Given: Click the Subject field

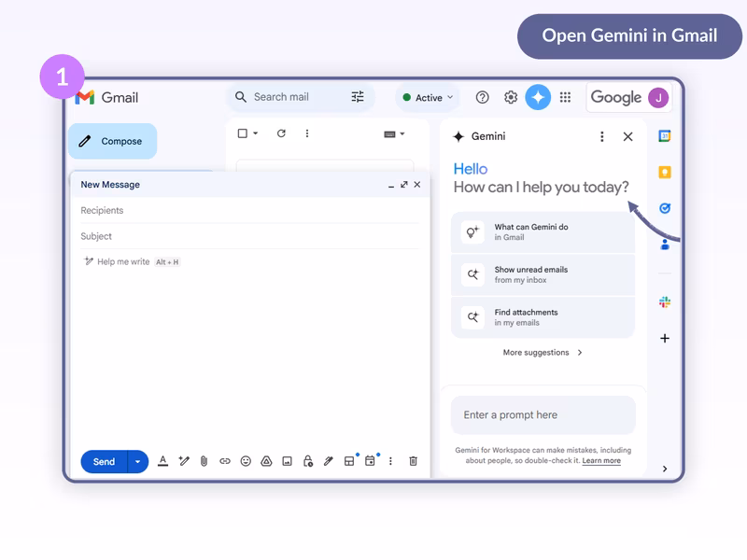Looking at the screenshot, I should click(x=249, y=236).
